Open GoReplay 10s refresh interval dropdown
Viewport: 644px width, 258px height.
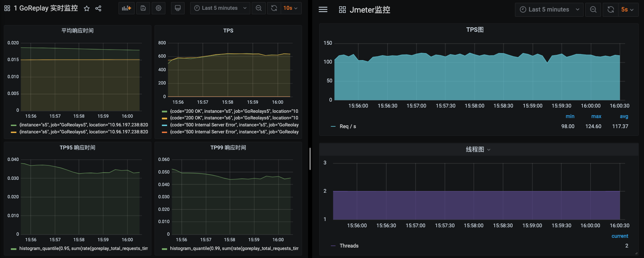coord(291,8)
